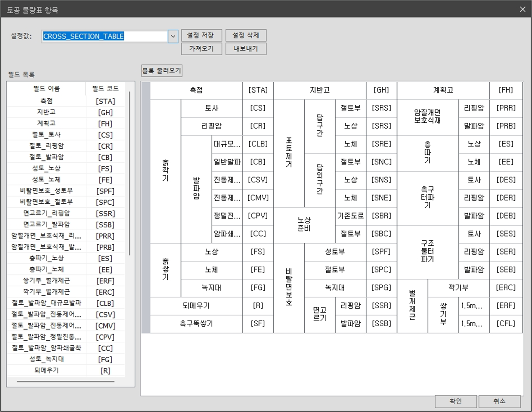This screenshot has height=412, width=532.
Task: Click the field list vertical scrollbar
Action: tap(129, 173)
